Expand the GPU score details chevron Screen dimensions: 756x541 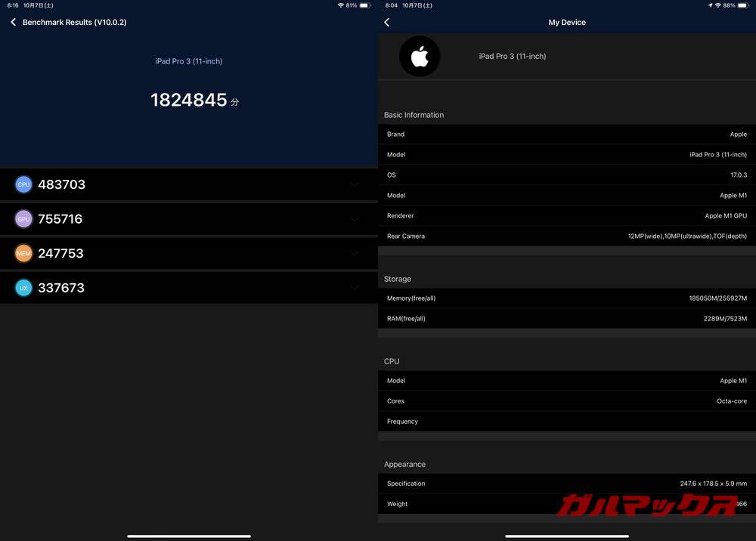(354, 218)
